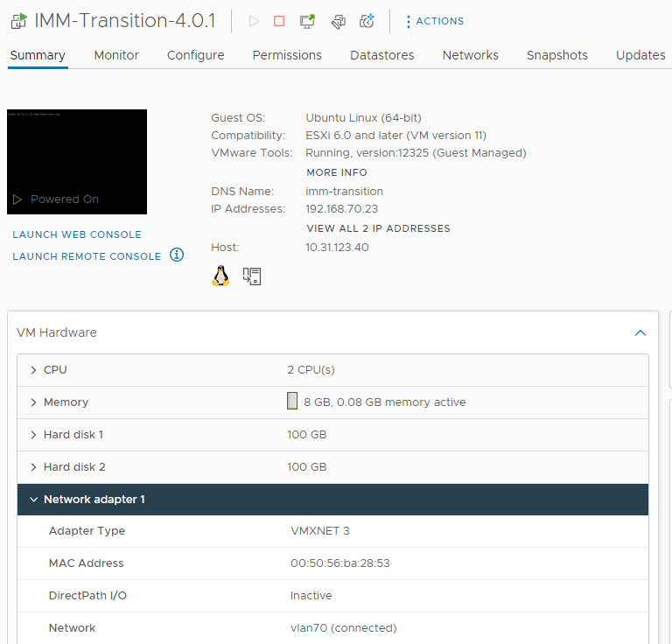Click the MAC address 00:50:56:ba:28:53
Viewport: 672px width, 644px height.
340,563
